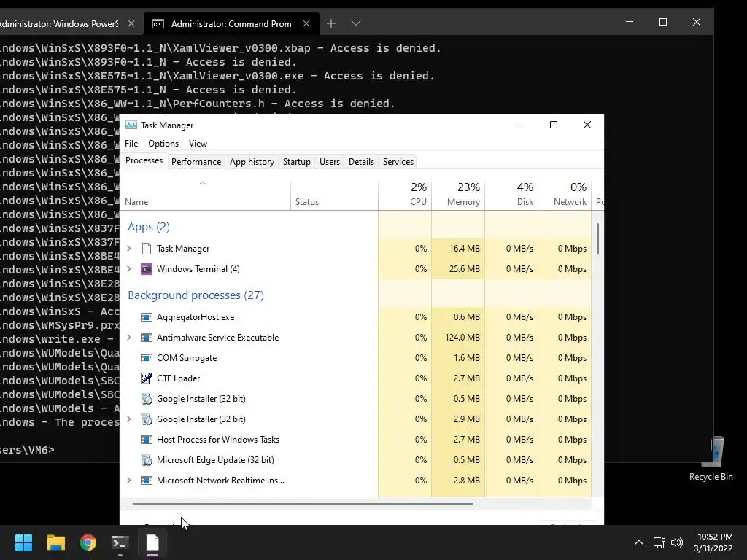Click the 124.0 MB memory cell
Screen dimensions: 747x560
[458, 338]
